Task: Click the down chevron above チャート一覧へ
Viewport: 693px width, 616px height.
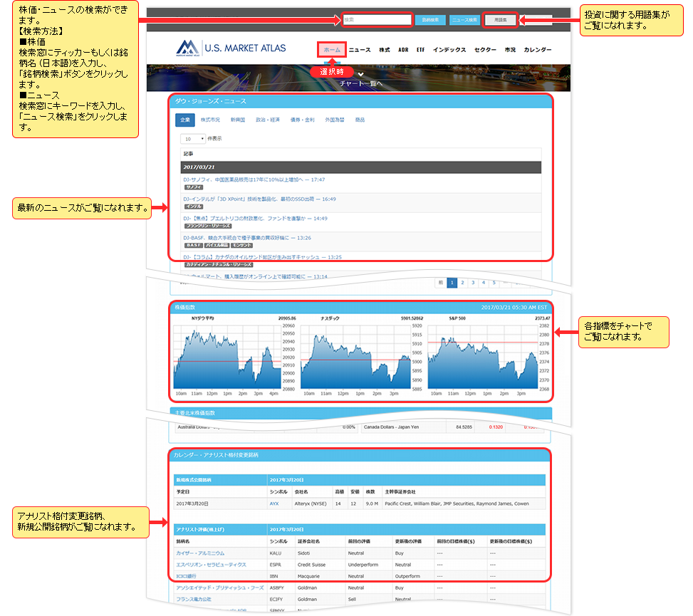Action: coord(360,74)
